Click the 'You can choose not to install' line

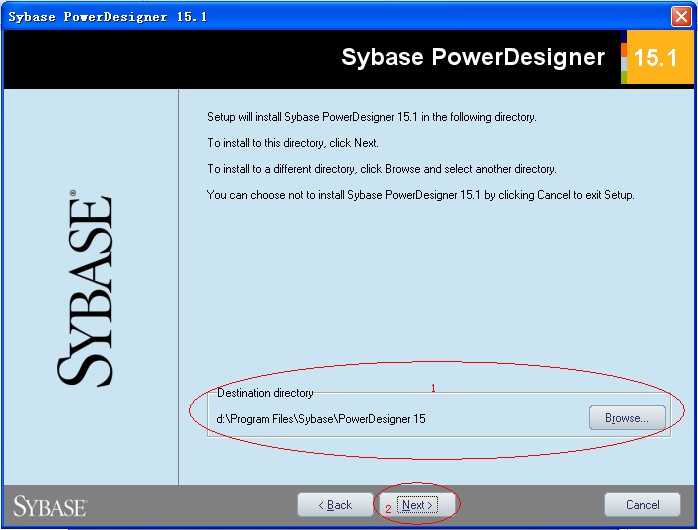420,194
